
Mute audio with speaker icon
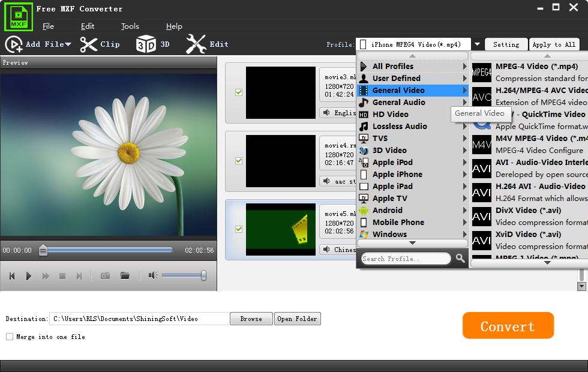pyautogui.click(x=153, y=275)
